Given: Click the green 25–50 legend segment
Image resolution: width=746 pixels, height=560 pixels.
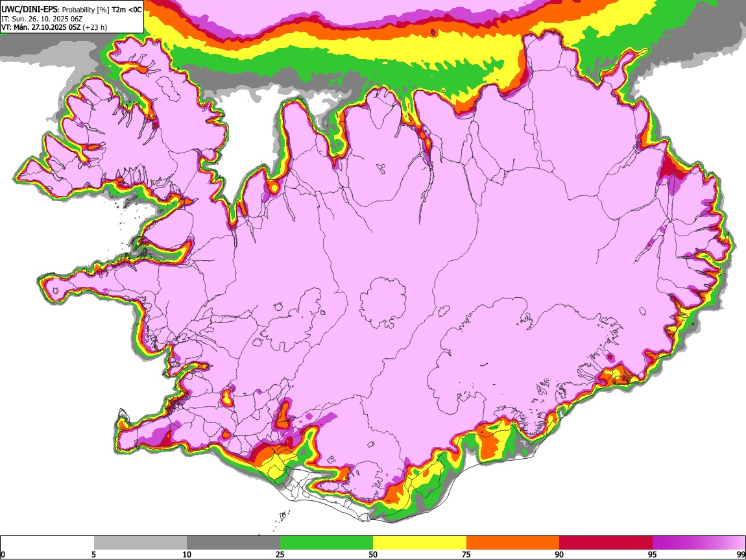Looking at the screenshot, I should coord(326,542).
